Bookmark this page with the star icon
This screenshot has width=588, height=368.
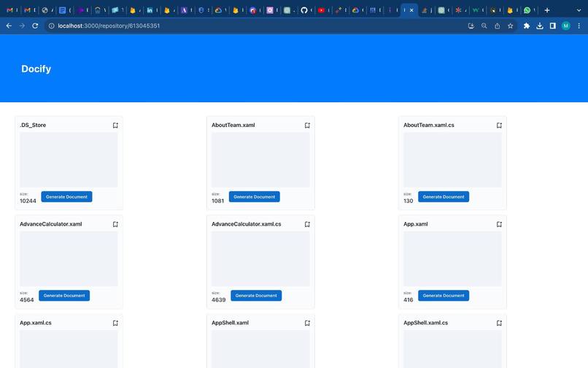coord(511,26)
